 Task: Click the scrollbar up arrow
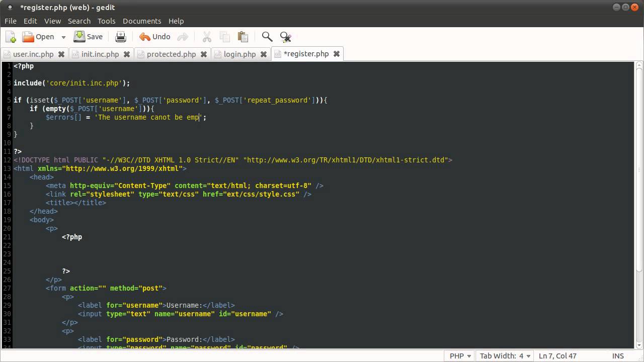click(639, 65)
